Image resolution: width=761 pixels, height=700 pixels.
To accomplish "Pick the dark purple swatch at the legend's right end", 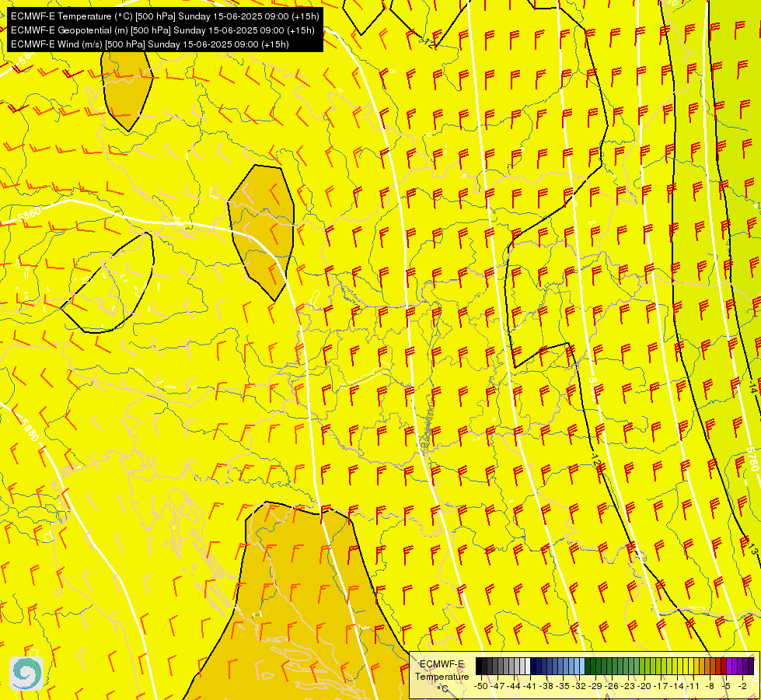I will [x=751, y=666].
